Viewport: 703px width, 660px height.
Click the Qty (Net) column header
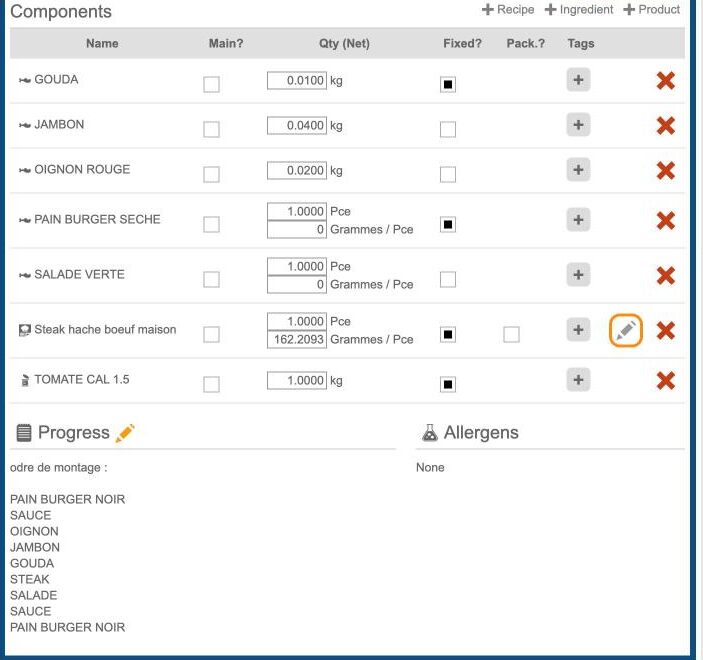pos(344,43)
